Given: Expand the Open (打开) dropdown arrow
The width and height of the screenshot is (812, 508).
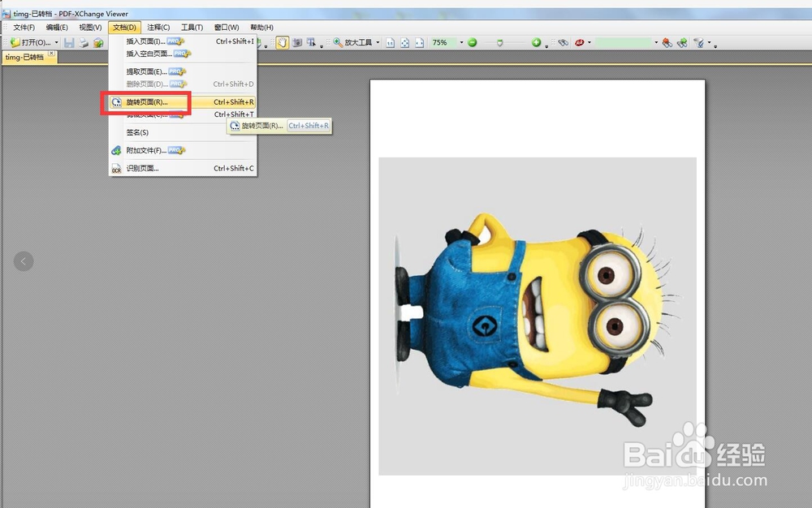Looking at the screenshot, I should (57, 42).
